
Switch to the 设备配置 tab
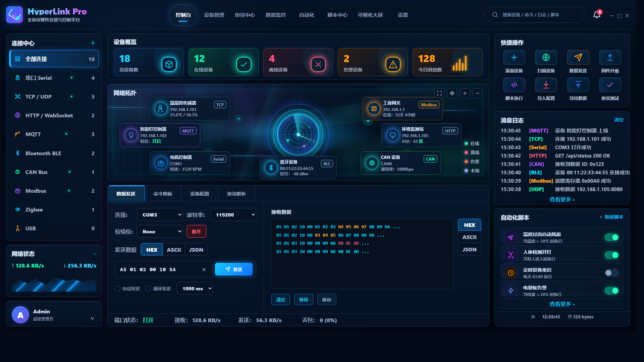click(200, 194)
